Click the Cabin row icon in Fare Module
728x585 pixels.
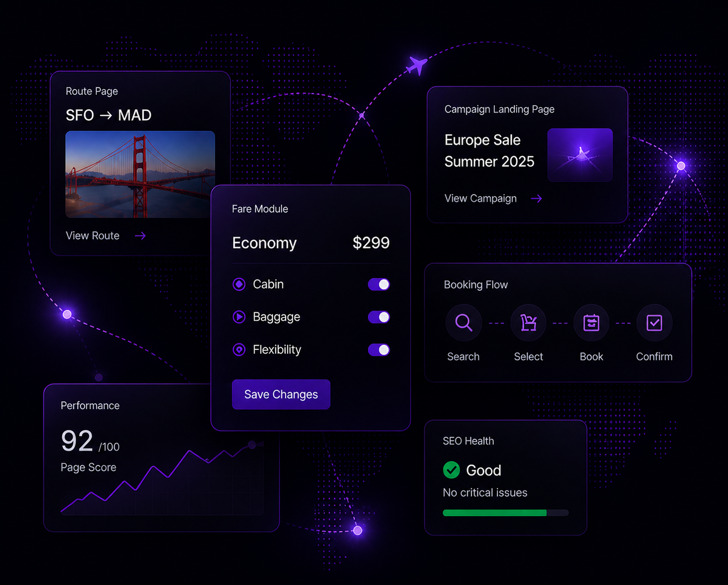click(239, 284)
